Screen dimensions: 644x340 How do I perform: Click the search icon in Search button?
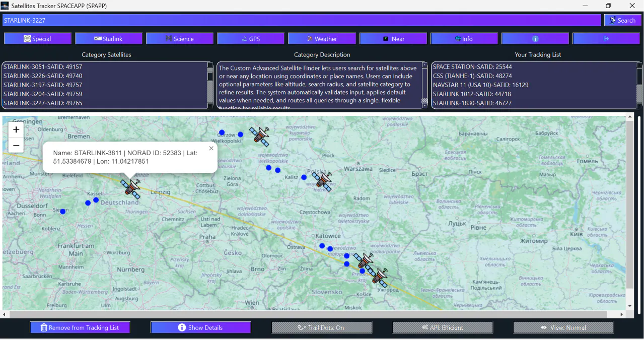(x=613, y=20)
